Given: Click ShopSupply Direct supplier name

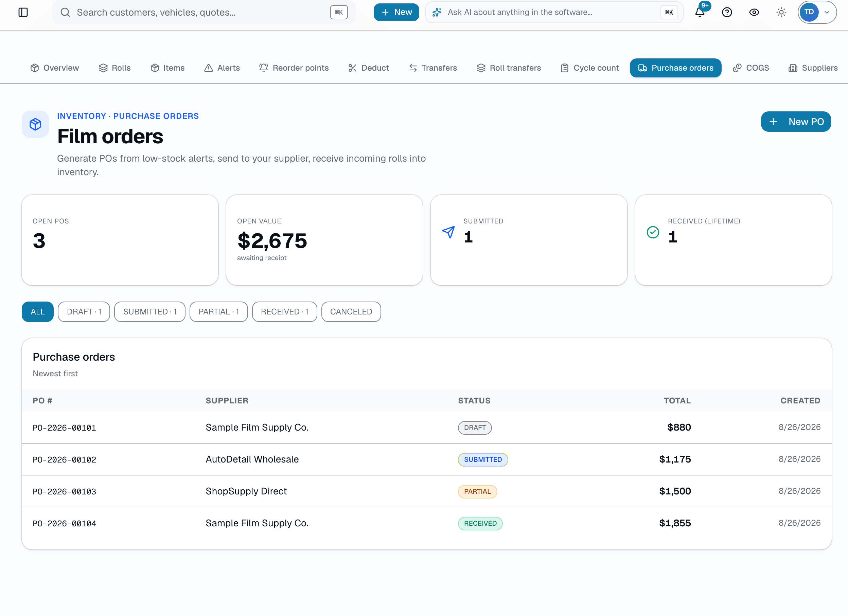Looking at the screenshot, I should (246, 491).
